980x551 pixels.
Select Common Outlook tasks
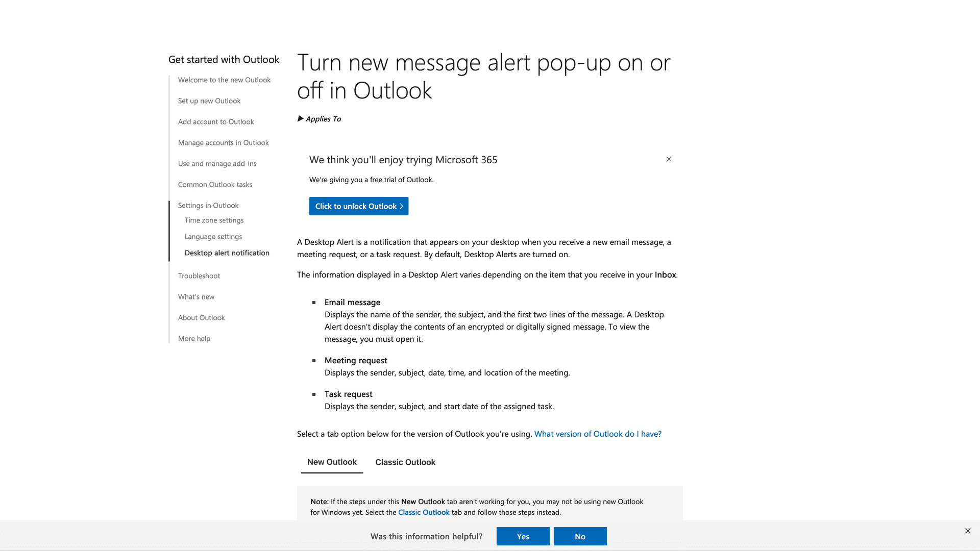pos(215,184)
